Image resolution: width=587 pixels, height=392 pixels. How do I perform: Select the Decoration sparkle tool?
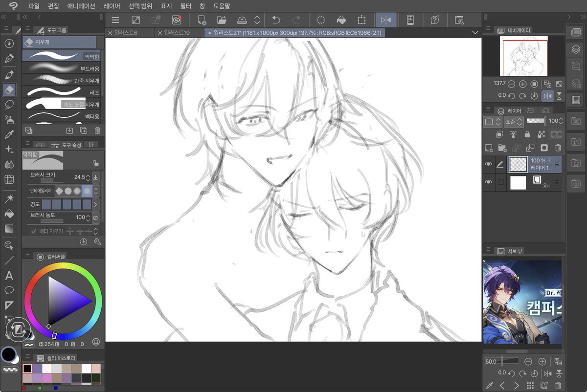[9, 150]
